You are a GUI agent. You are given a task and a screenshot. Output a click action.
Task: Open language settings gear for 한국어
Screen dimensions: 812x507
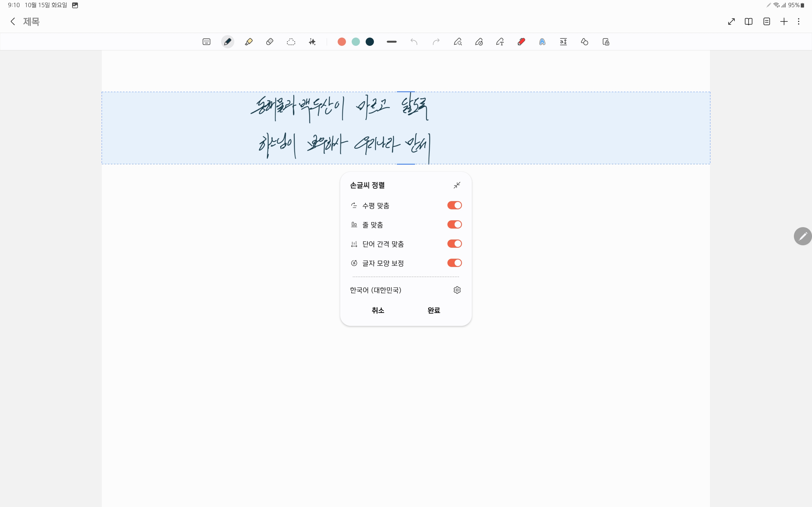(457, 290)
